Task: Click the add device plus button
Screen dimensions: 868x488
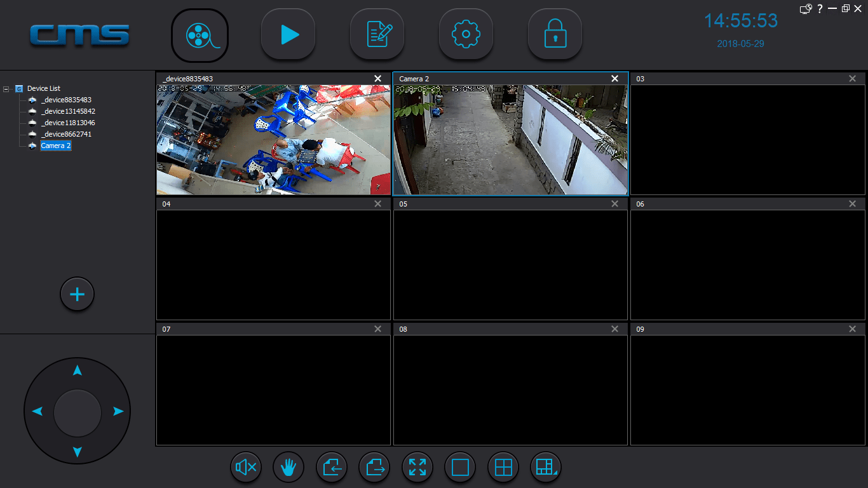Action: tap(77, 294)
